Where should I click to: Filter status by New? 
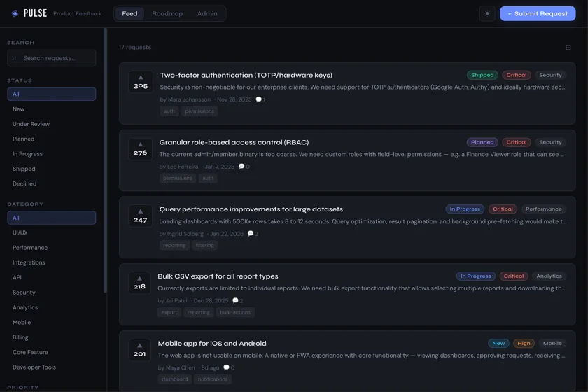pos(52,108)
